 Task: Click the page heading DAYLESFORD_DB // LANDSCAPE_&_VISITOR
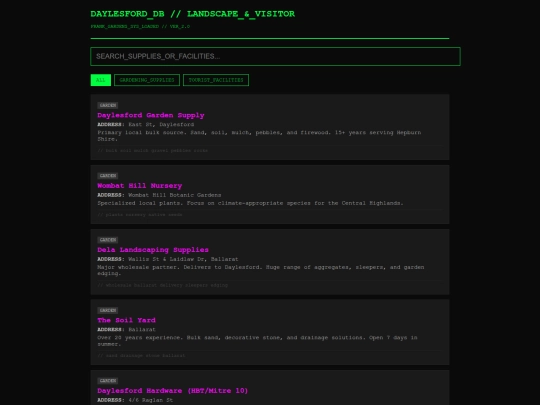coord(193,14)
